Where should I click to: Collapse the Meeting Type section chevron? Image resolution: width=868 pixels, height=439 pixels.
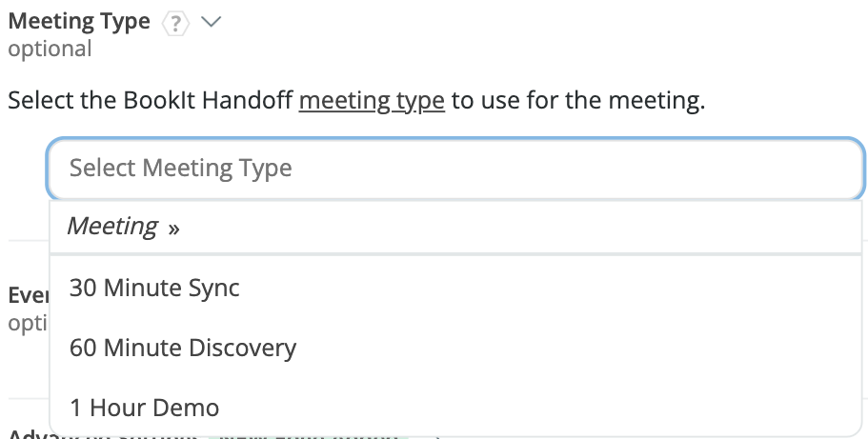click(x=211, y=22)
